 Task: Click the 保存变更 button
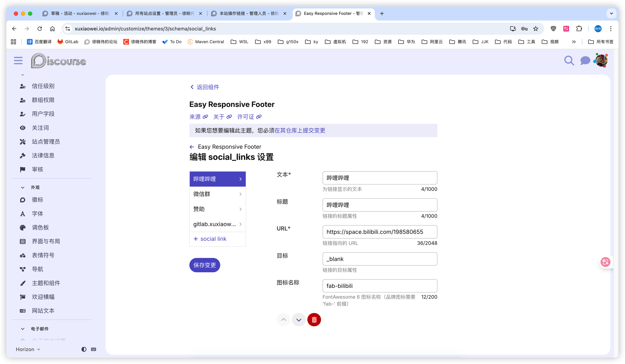coord(204,265)
